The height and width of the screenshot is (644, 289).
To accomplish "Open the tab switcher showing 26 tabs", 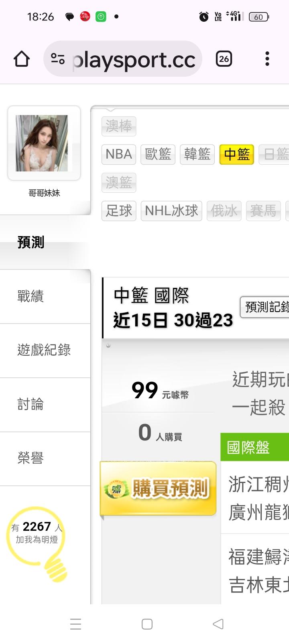I will click(224, 59).
